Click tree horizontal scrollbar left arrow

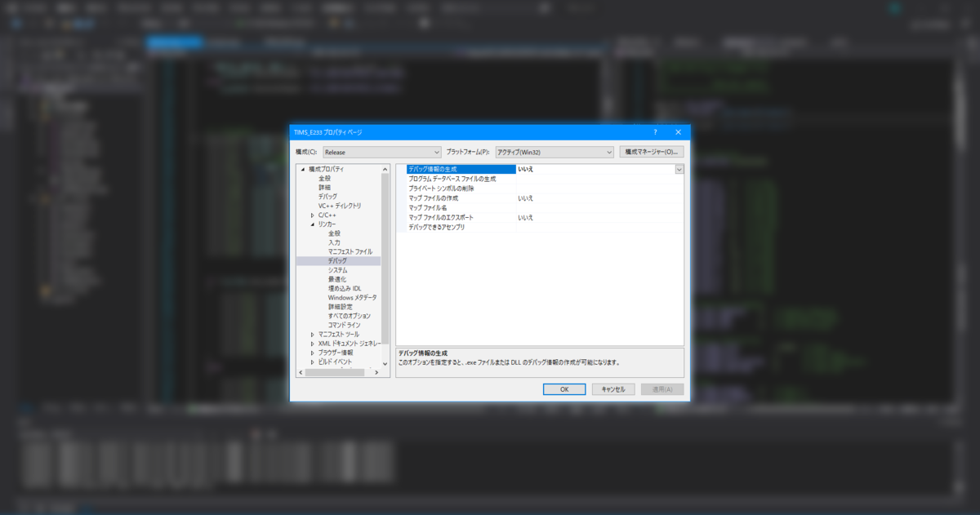[301, 372]
